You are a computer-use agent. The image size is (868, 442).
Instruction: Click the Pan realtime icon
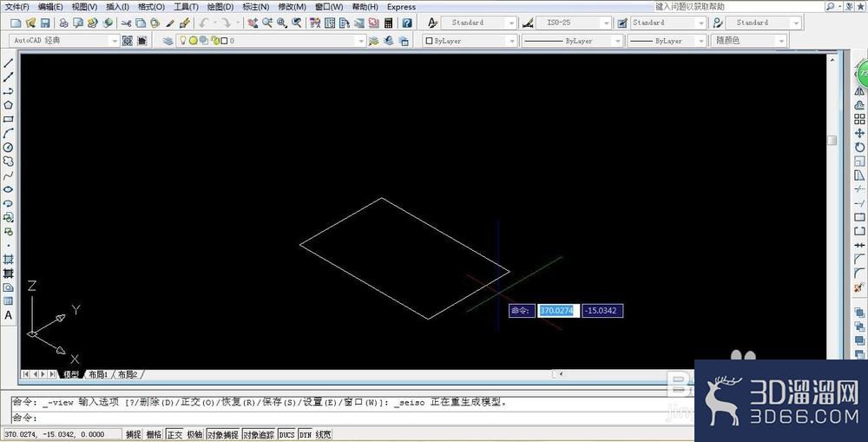pyautogui.click(x=253, y=23)
